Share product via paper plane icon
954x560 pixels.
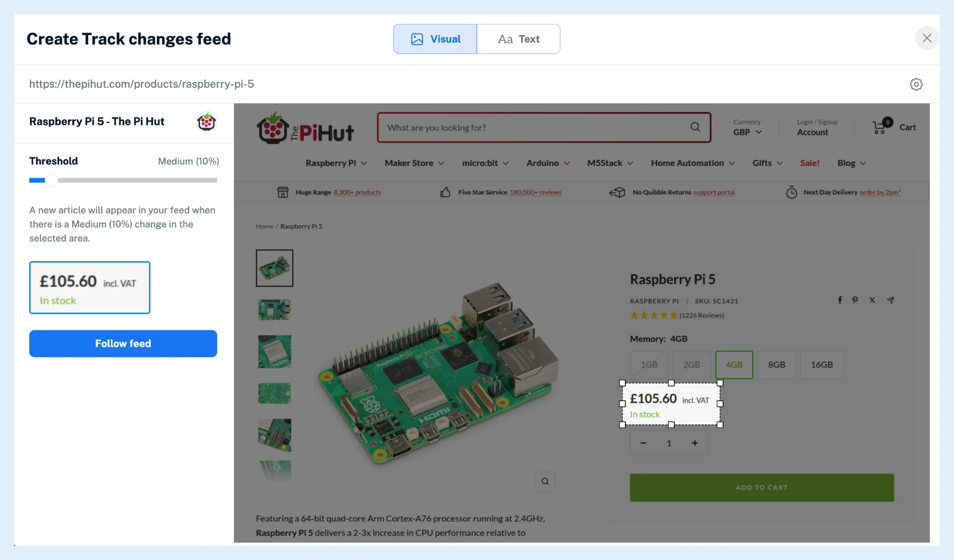[x=890, y=300]
